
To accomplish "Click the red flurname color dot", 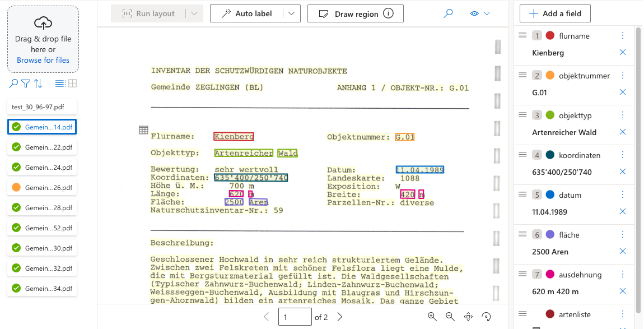I will pos(550,36).
